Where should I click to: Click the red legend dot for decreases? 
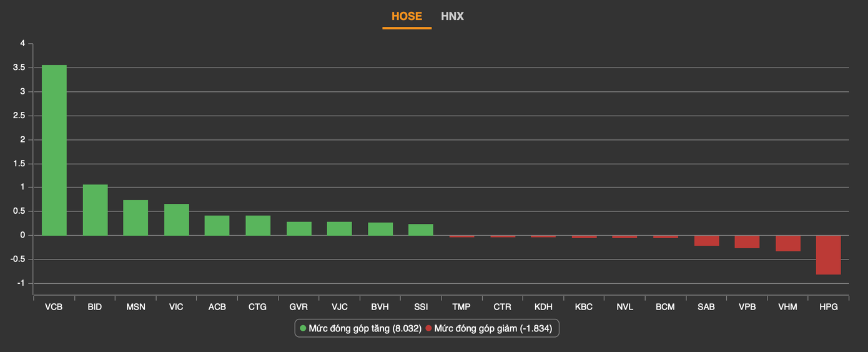pyautogui.click(x=429, y=328)
